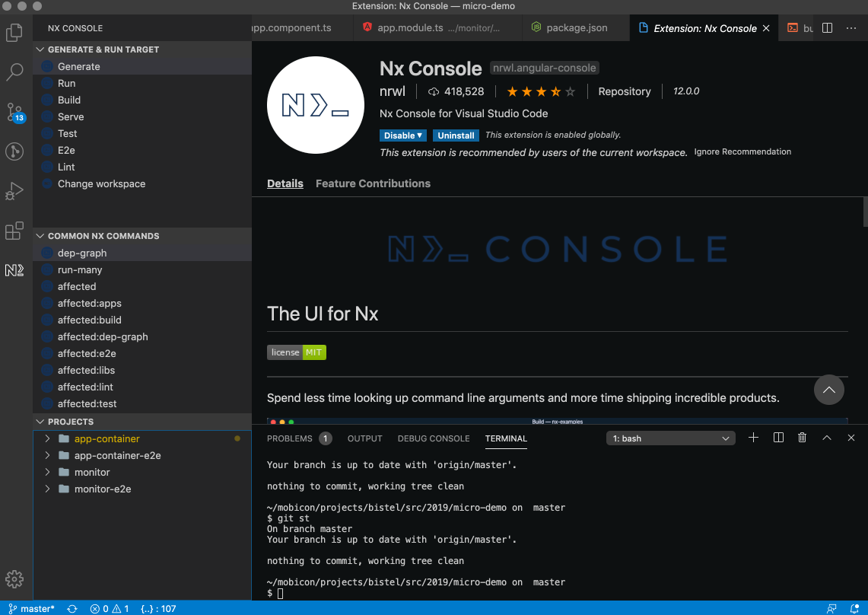Image resolution: width=868 pixels, height=615 pixels.
Task: Open the terminal selector '1: bash' dropdown
Action: click(x=670, y=438)
